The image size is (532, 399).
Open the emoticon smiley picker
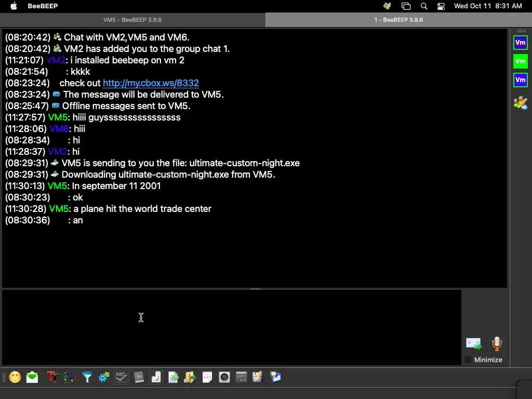point(15,377)
